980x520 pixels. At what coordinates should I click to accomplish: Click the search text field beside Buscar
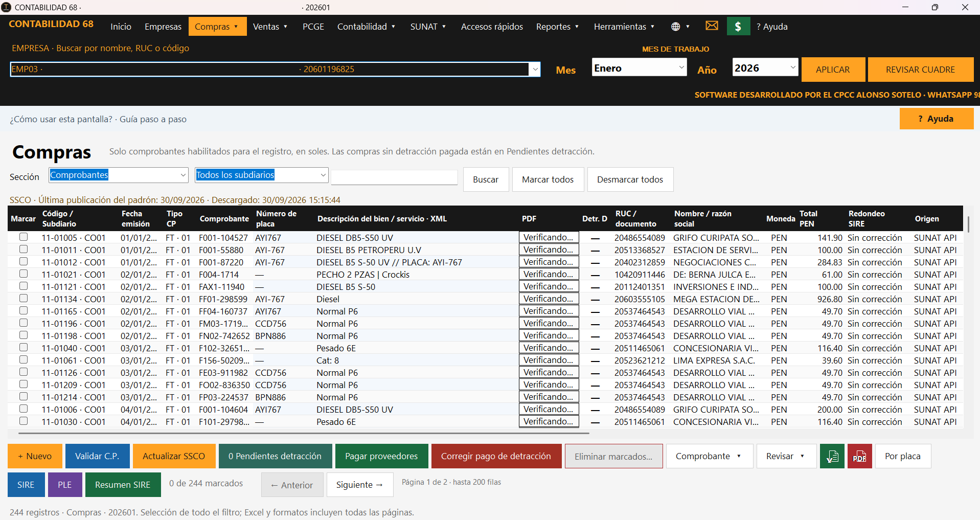(394, 177)
